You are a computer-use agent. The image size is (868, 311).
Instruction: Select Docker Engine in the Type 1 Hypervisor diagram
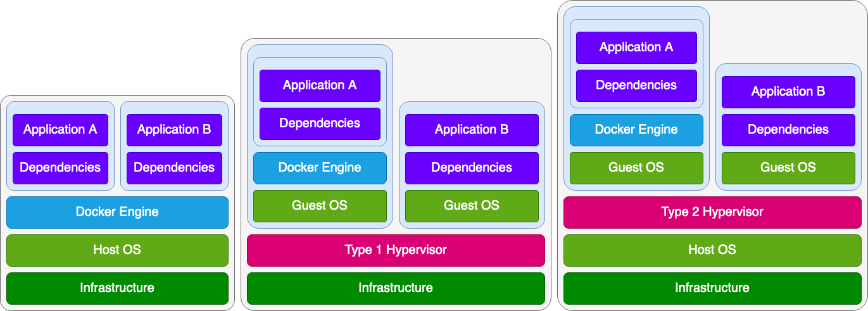(x=320, y=168)
